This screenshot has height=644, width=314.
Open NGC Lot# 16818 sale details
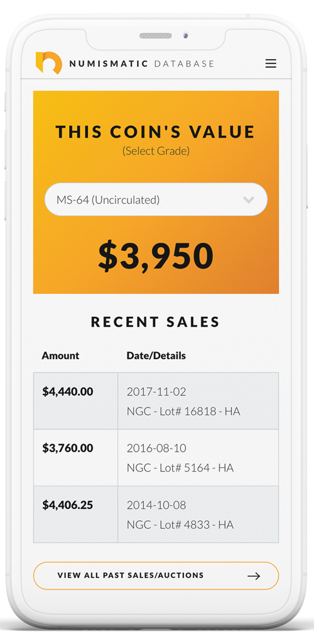coord(183,411)
